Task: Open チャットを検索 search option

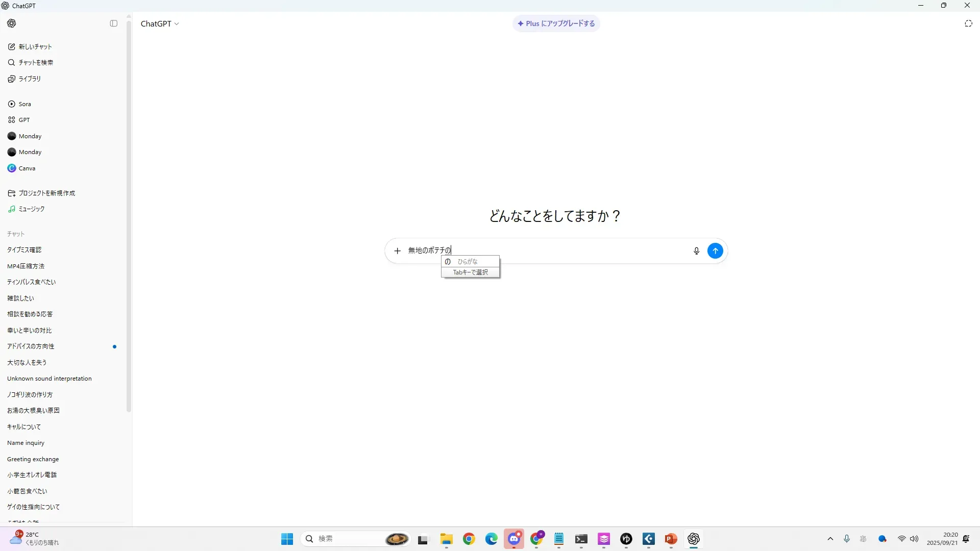Action: [x=36, y=62]
